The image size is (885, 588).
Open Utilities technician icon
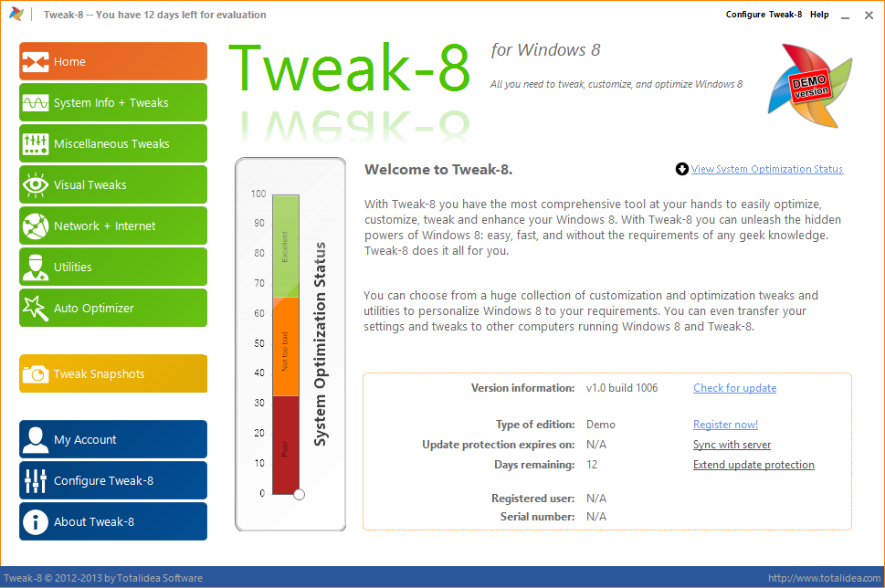[36, 268]
